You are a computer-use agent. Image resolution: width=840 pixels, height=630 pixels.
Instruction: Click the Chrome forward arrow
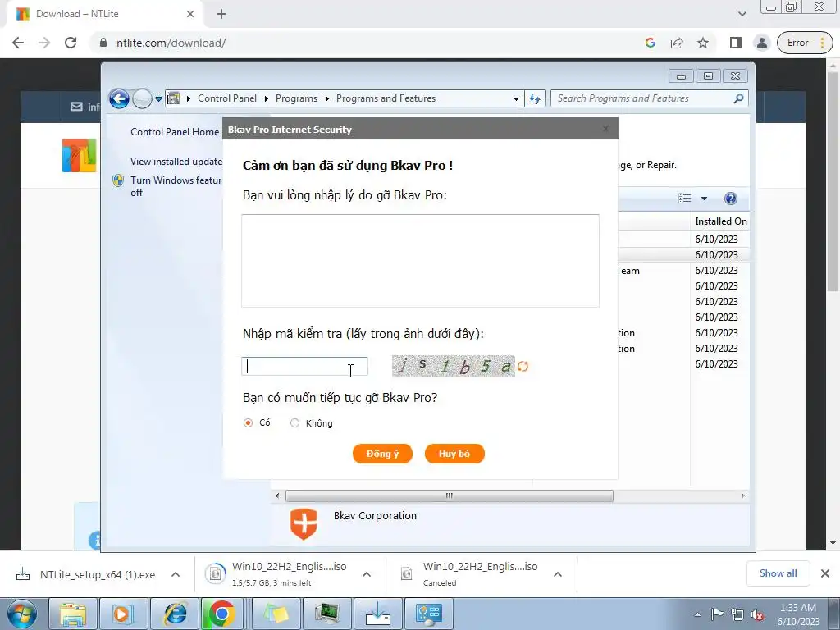44,43
